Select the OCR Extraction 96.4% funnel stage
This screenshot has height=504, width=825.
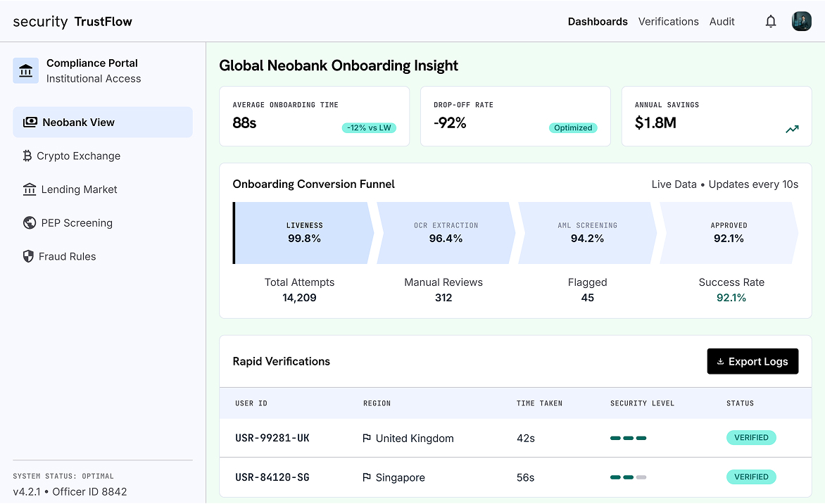point(446,232)
